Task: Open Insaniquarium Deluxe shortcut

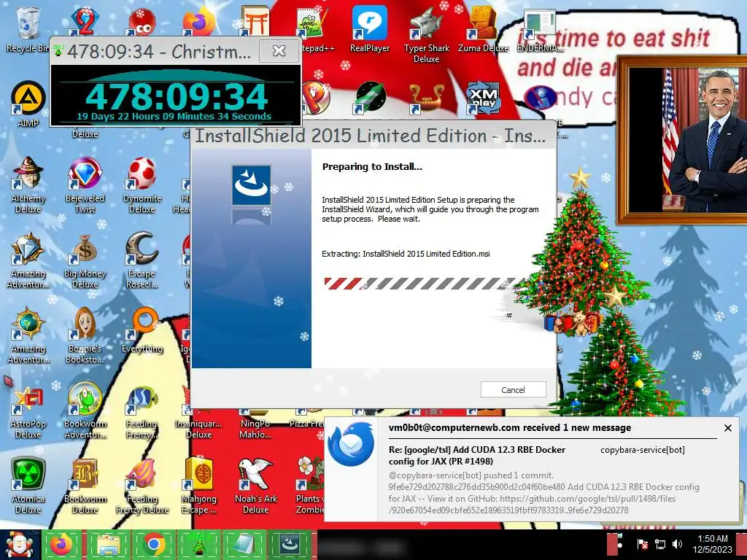Action: tap(198, 423)
